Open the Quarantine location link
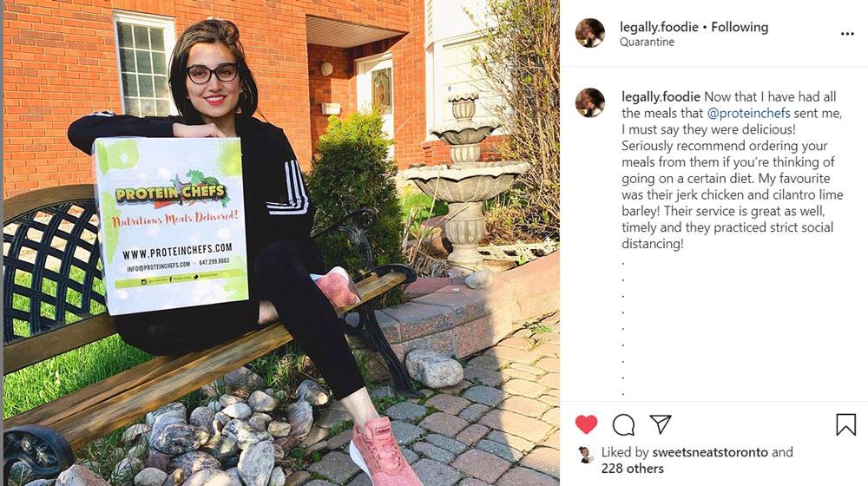This screenshot has height=486, width=868. pos(647,42)
